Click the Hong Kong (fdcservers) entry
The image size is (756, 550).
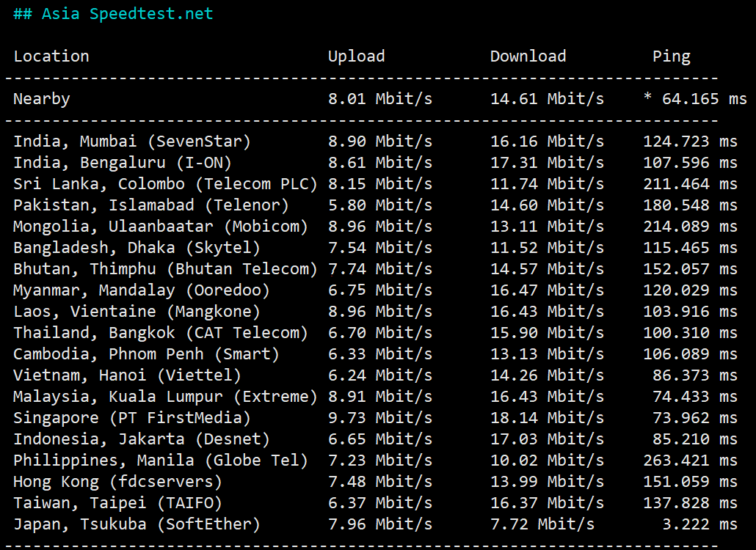(x=117, y=482)
